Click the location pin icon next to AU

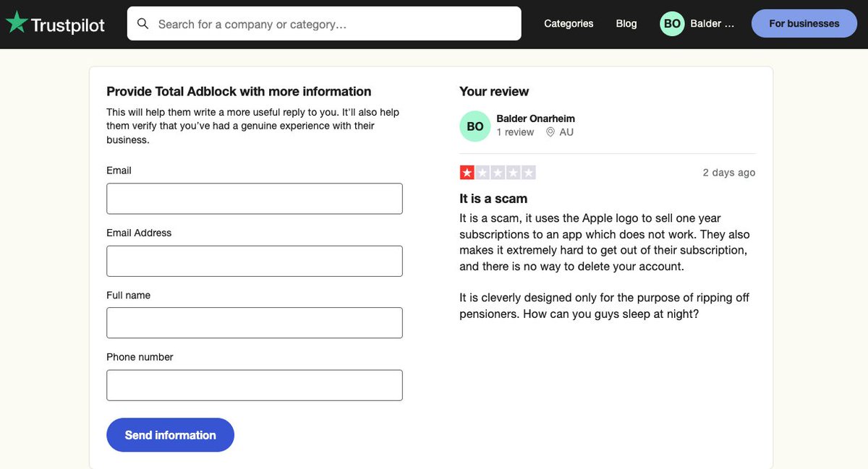click(x=550, y=132)
